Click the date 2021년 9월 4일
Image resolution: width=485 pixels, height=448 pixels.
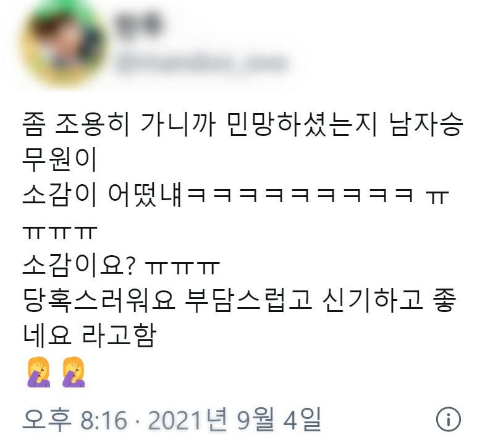[234, 420]
